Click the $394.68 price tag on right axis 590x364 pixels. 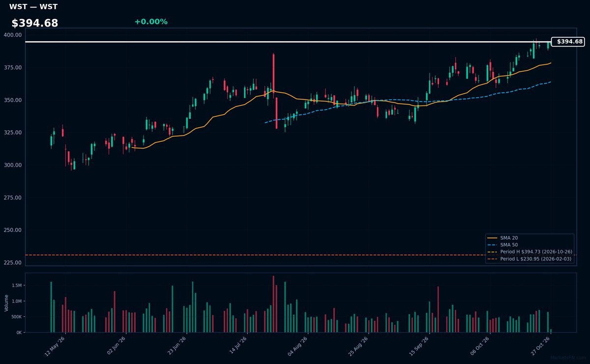(569, 42)
